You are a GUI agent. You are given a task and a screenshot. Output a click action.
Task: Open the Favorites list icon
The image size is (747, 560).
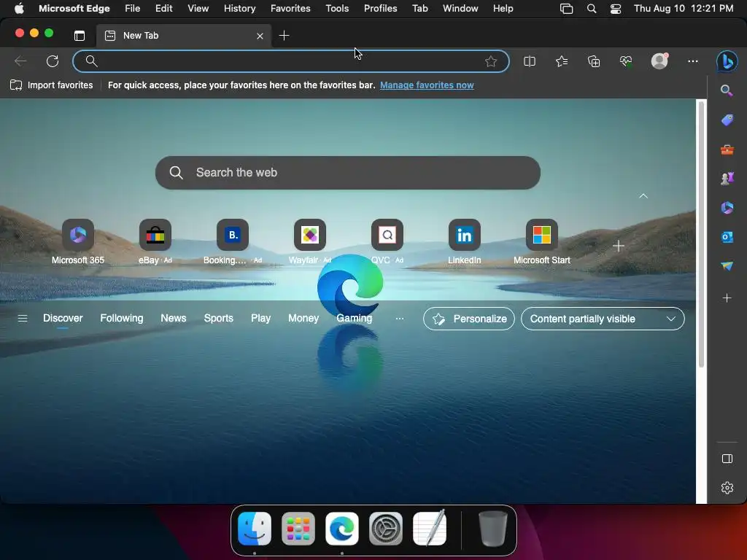(562, 61)
